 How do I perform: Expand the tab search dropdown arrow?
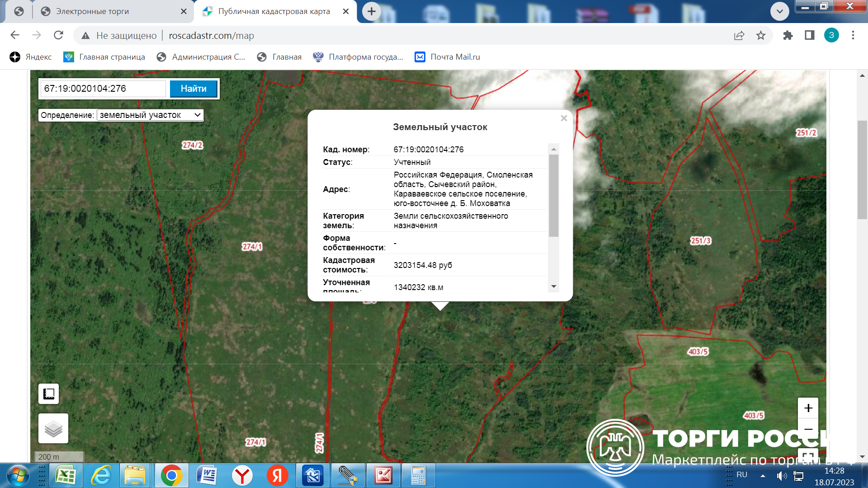[780, 11]
